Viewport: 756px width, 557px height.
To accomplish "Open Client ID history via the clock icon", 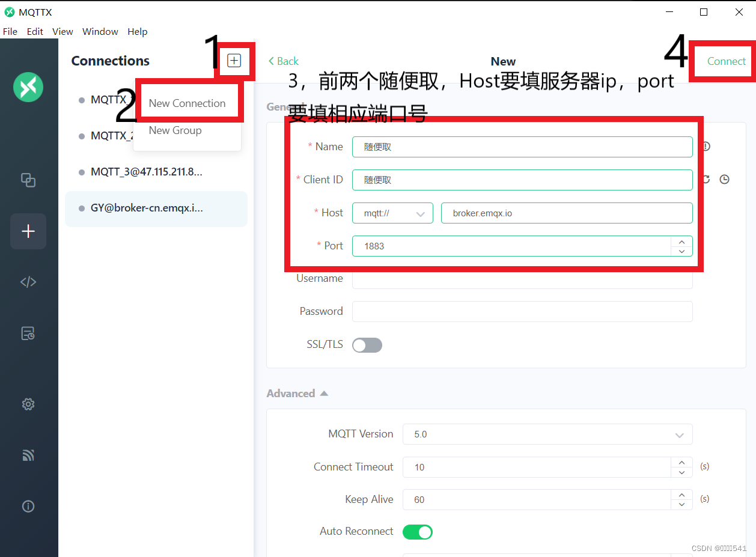I will tap(724, 179).
